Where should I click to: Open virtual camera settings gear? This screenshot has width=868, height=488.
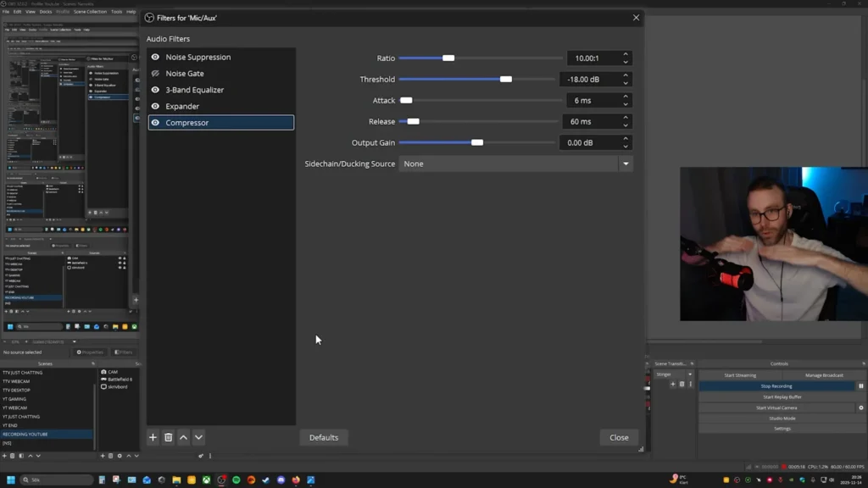pos(861,408)
